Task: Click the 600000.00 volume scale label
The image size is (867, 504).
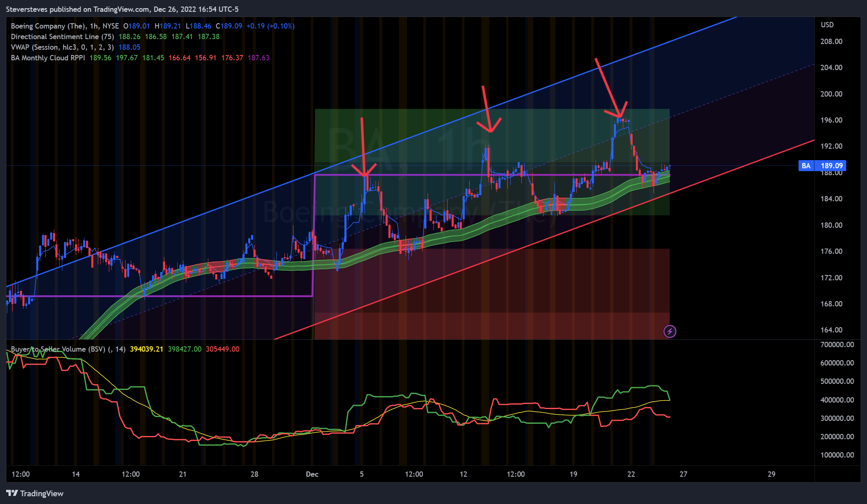Action: coord(837,363)
